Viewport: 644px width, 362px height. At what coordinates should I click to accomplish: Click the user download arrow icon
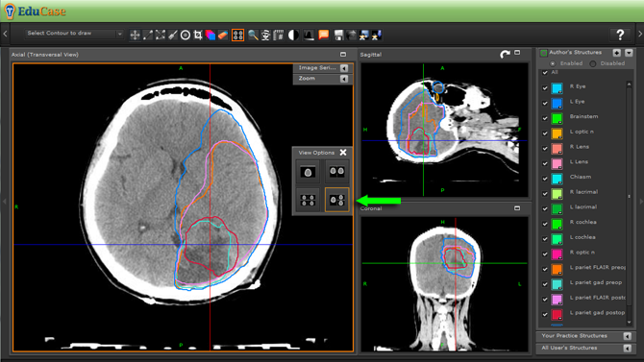[x=377, y=36]
